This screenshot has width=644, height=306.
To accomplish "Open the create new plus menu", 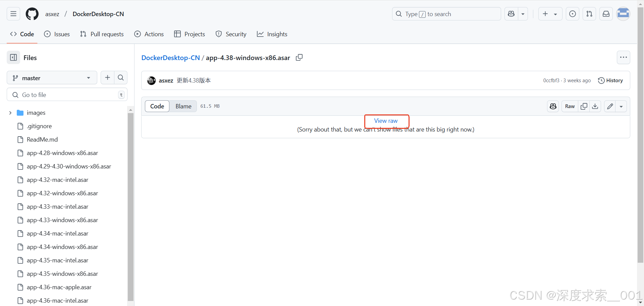I will point(550,14).
